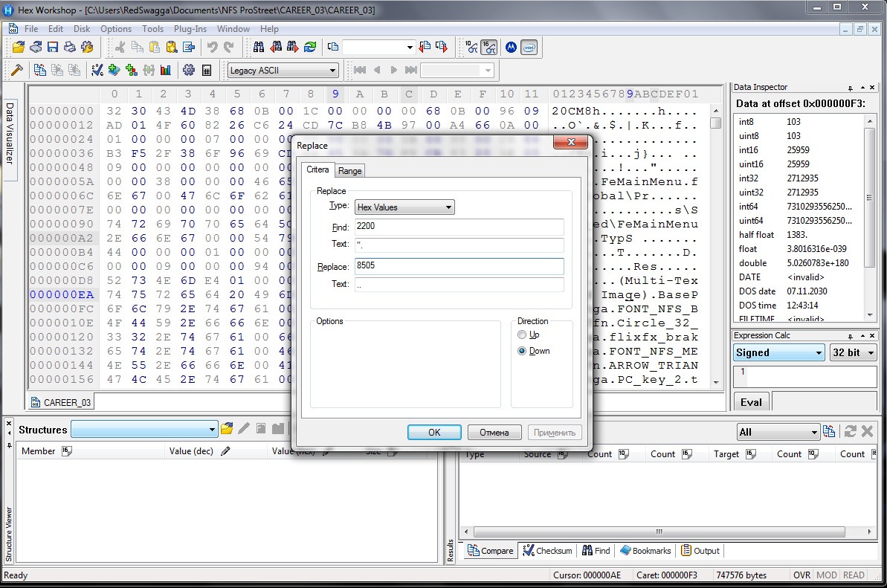The width and height of the screenshot is (887, 588).
Task: Click the Intel byte order icon
Action: coord(529,48)
